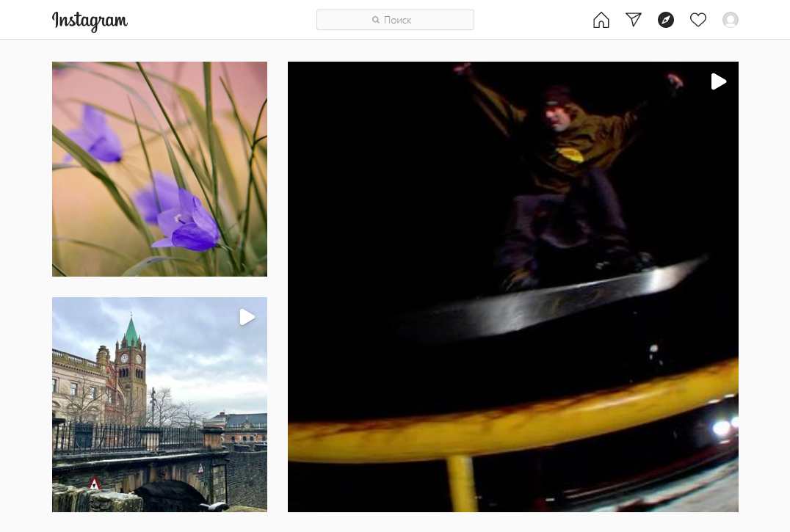
Task: Open your profile using the avatar icon
Action: (x=730, y=20)
